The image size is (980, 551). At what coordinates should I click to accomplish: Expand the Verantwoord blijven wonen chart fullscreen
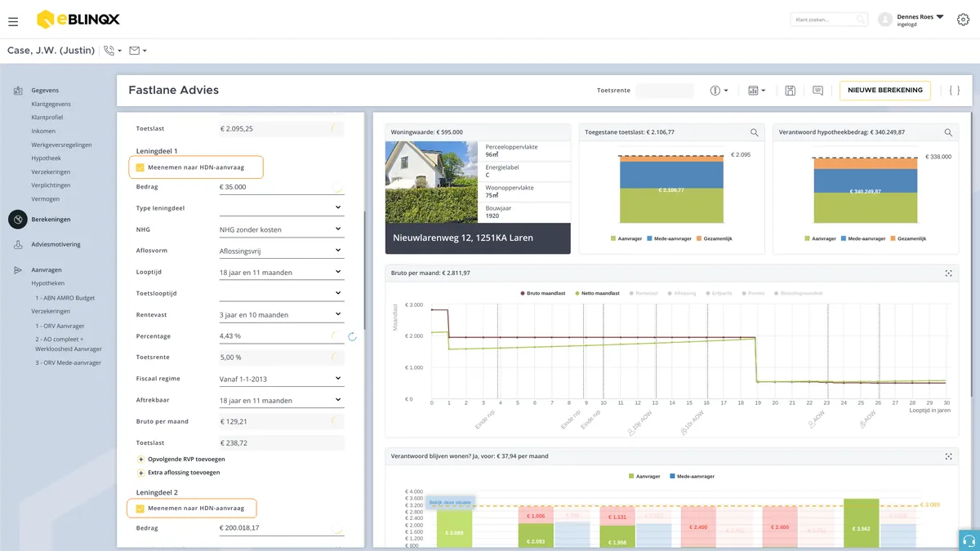point(948,456)
